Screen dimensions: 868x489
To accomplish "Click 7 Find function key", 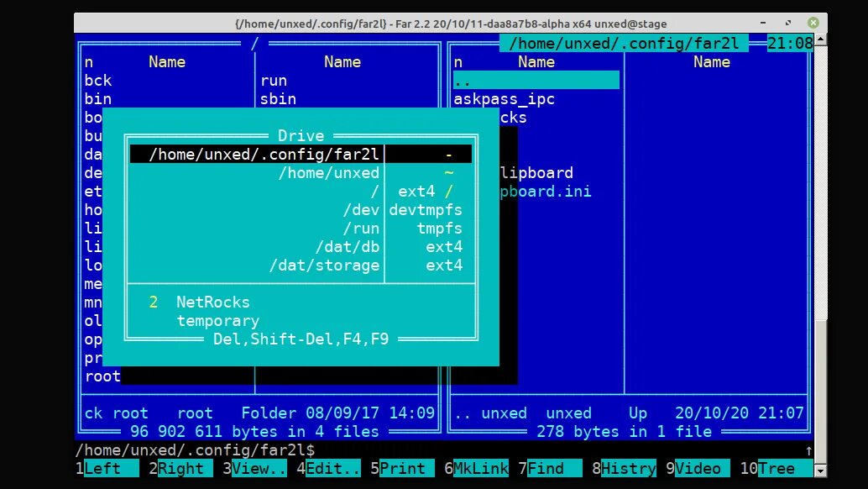I will [x=550, y=469].
